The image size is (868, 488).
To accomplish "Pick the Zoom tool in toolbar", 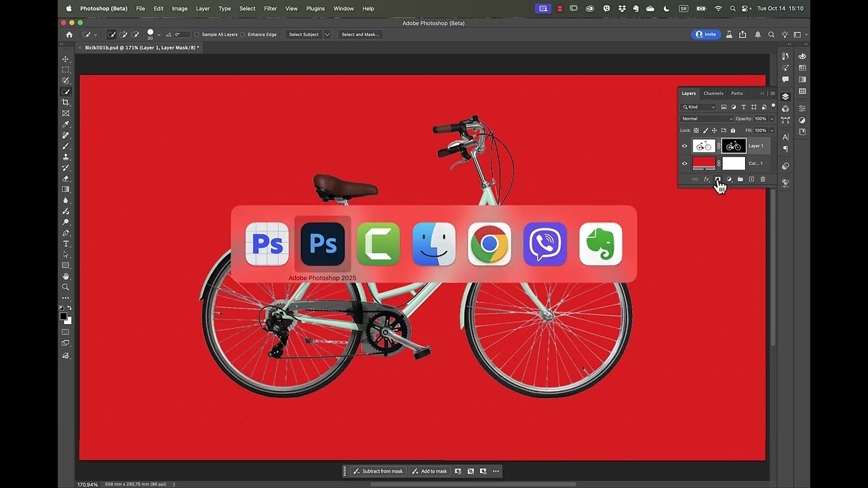I will (x=66, y=287).
